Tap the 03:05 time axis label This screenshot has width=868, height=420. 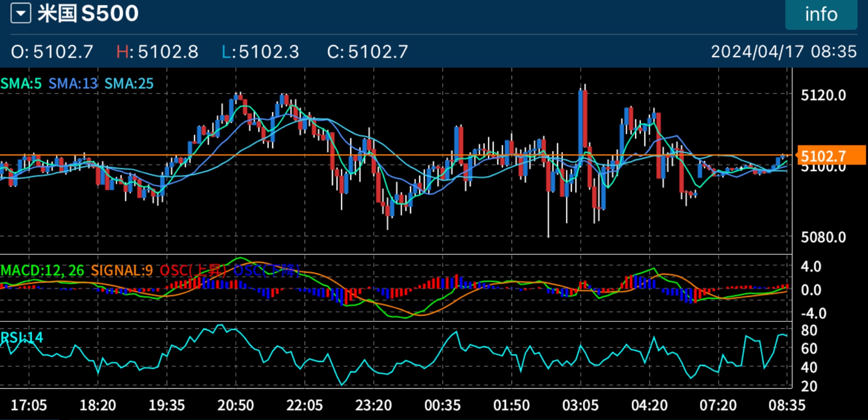[580, 405]
